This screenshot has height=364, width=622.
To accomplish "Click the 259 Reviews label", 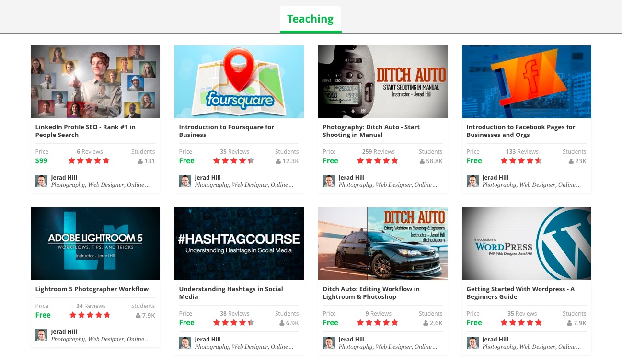I will coord(379,152).
